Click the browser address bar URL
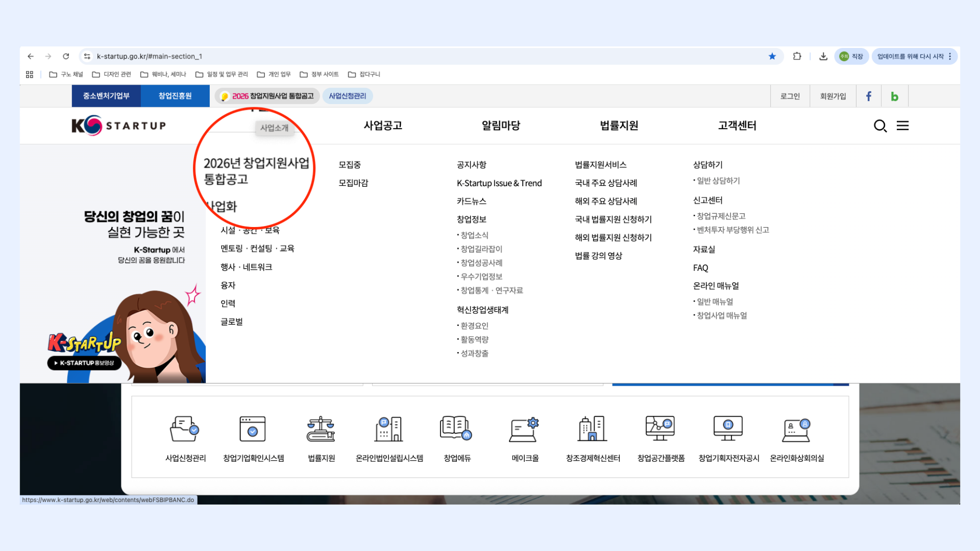The height and width of the screenshot is (551, 980). 150,56
